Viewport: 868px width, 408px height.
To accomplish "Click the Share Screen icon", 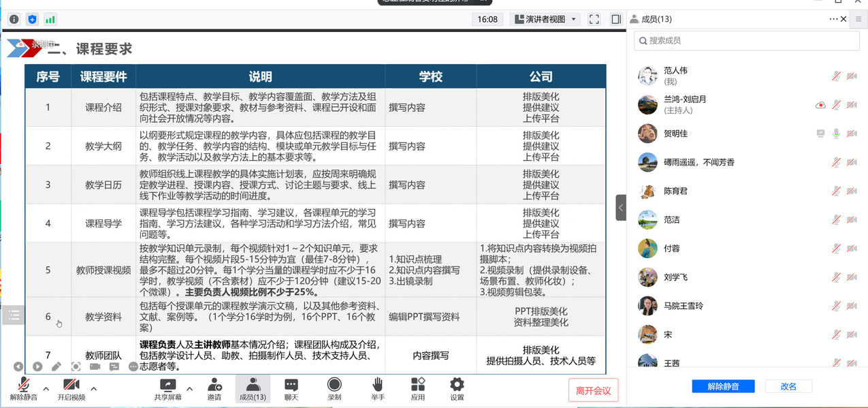I will click(x=167, y=386).
